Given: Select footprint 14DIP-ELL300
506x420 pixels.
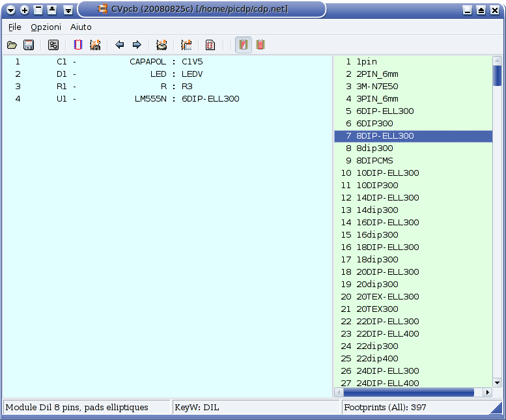Looking at the screenshot, I should tap(413, 198).
